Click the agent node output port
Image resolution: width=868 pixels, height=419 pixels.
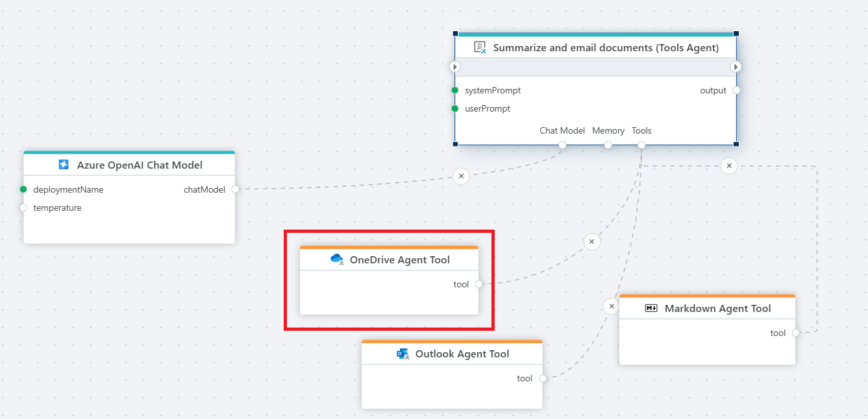736,90
